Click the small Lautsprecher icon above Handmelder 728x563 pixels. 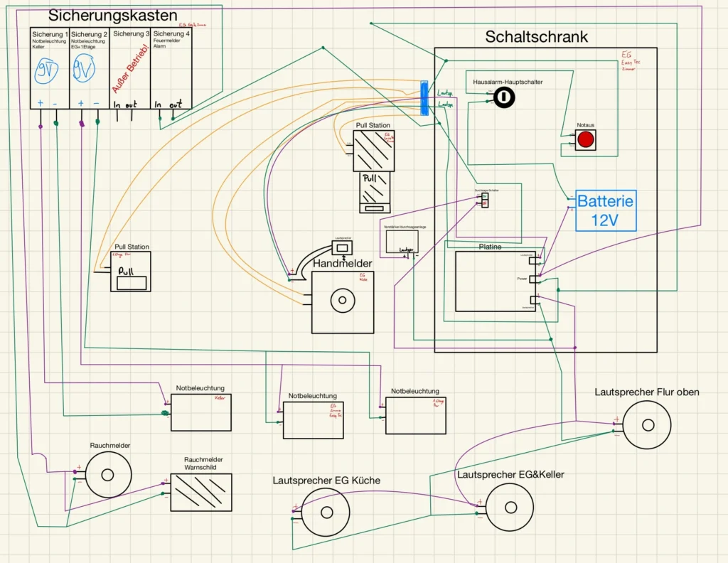pos(342,248)
